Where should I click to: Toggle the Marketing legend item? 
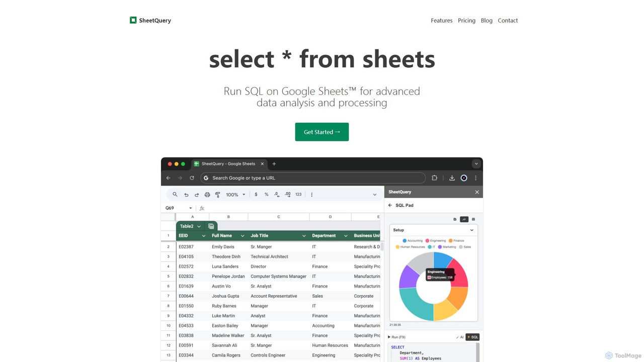447,247
